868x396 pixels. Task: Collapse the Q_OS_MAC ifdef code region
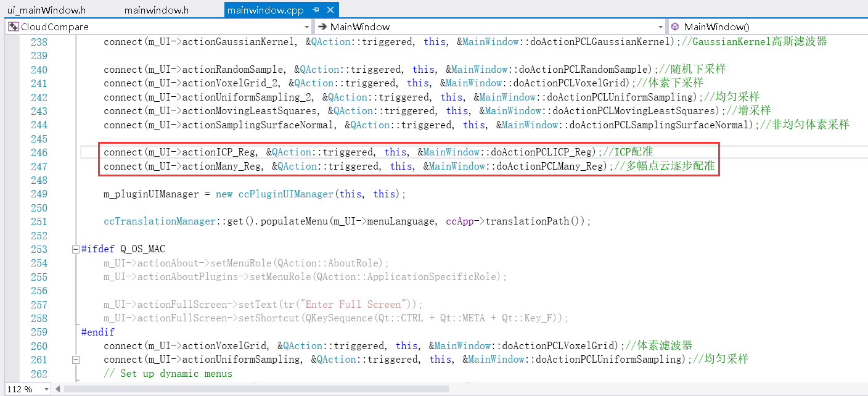[x=75, y=249]
